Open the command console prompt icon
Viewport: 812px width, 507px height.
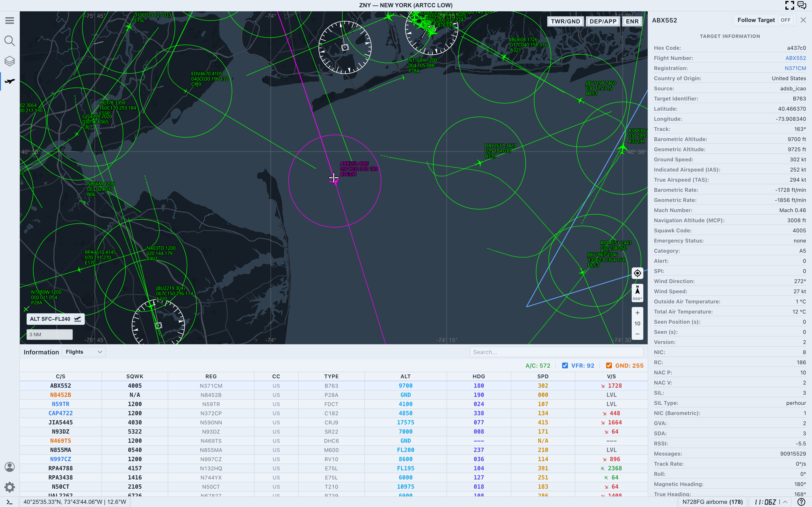coord(9,502)
